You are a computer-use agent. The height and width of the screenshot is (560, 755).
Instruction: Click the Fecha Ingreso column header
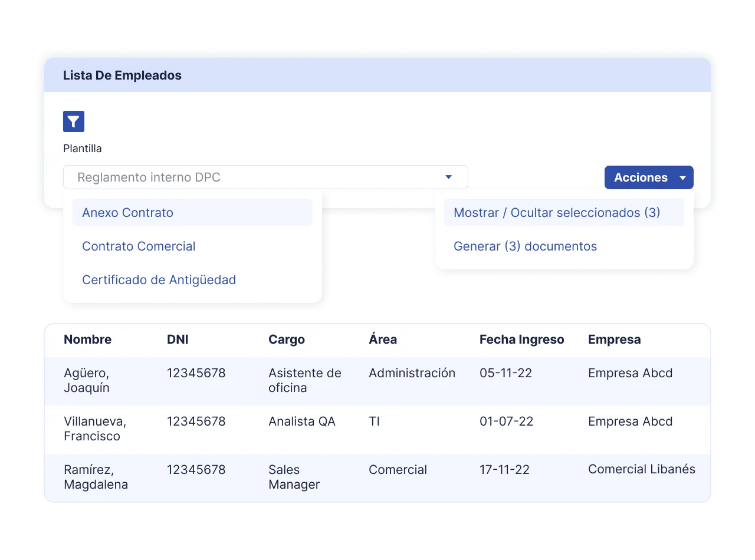pyautogui.click(x=521, y=340)
